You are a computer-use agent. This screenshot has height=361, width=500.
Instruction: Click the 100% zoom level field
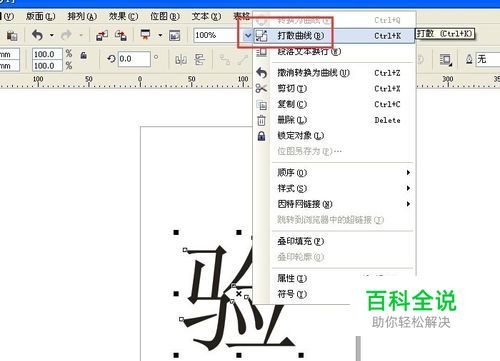(218, 35)
